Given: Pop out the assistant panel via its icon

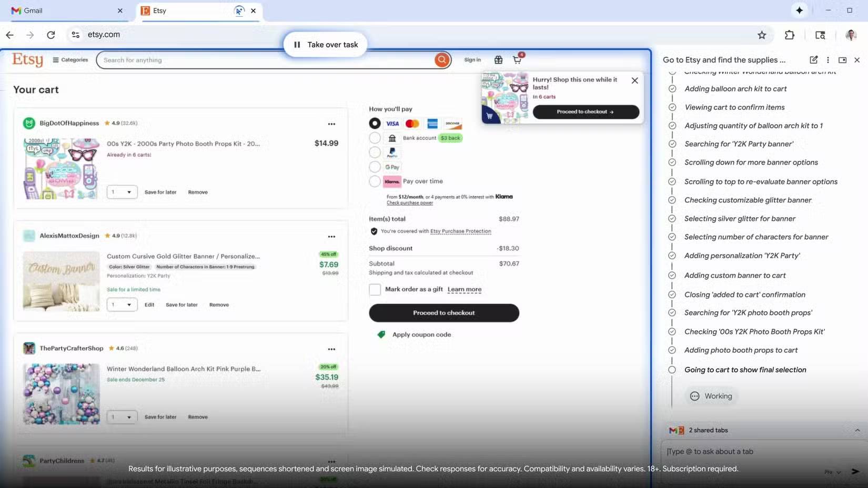Looking at the screenshot, I should [x=842, y=60].
